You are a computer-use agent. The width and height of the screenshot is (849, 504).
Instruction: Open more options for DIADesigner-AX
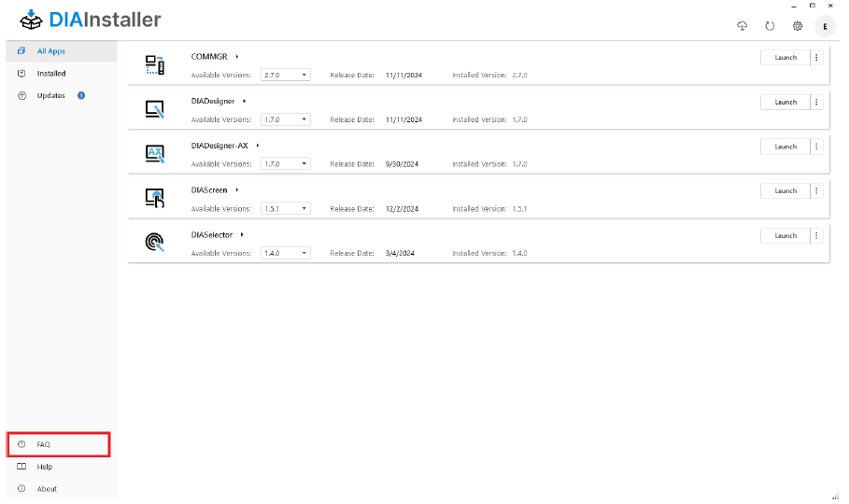click(x=816, y=147)
